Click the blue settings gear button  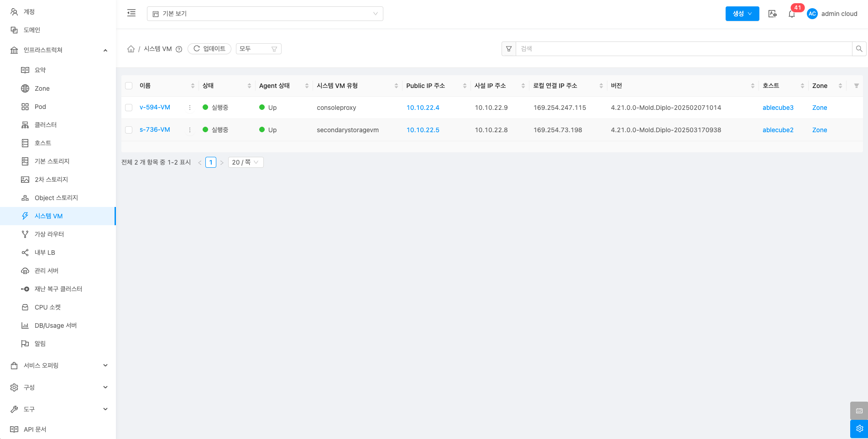point(859,429)
